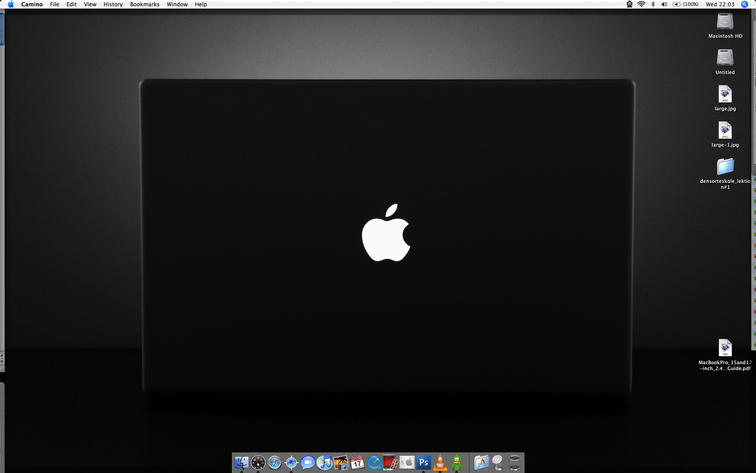Screen dimensions: 756x473
Task: Click the volume icon in menu bar
Action: (x=664, y=4)
